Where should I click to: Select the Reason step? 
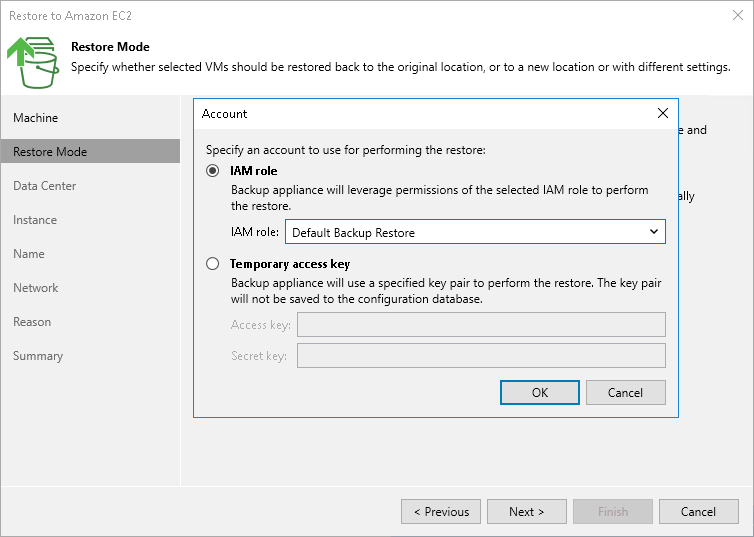point(32,322)
